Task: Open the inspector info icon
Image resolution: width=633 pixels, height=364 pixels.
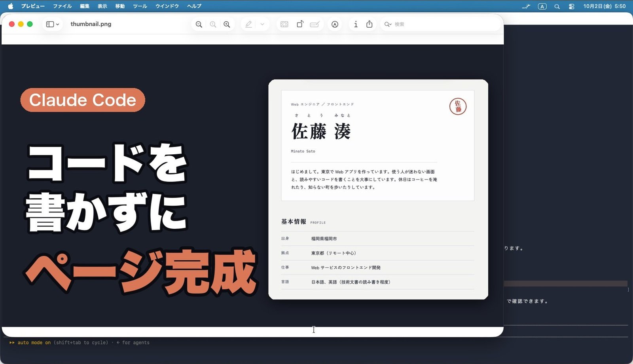Action: click(356, 24)
